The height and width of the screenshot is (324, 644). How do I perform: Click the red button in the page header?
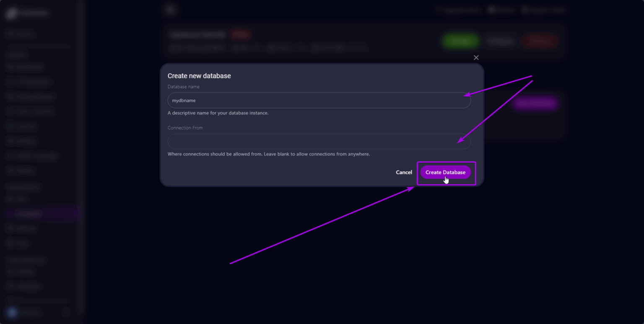tap(540, 41)
